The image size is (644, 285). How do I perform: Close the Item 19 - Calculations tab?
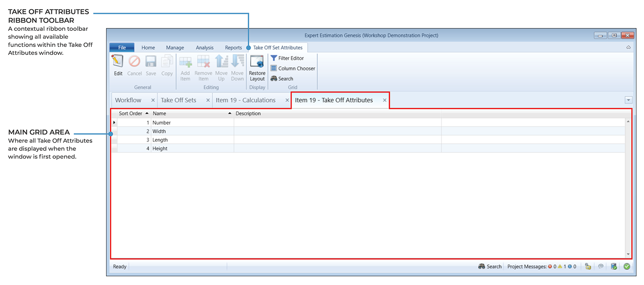pos(287,100)
